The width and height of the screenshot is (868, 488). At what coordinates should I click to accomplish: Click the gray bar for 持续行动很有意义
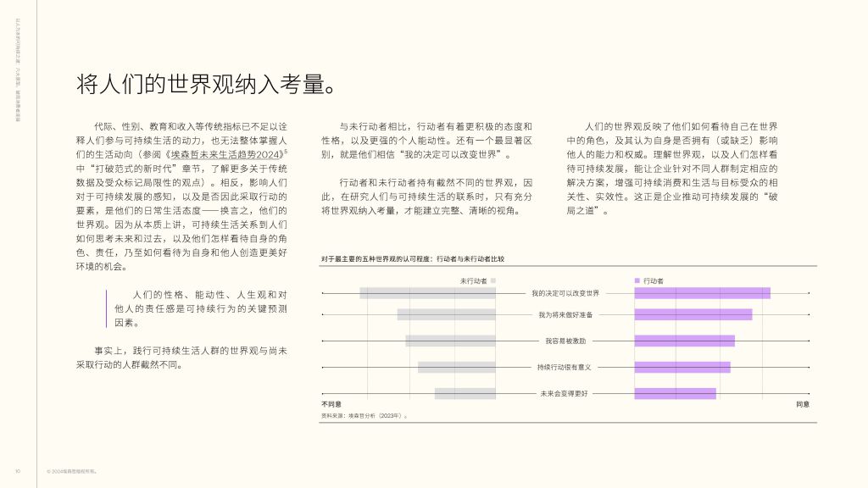tap(457, 368)
